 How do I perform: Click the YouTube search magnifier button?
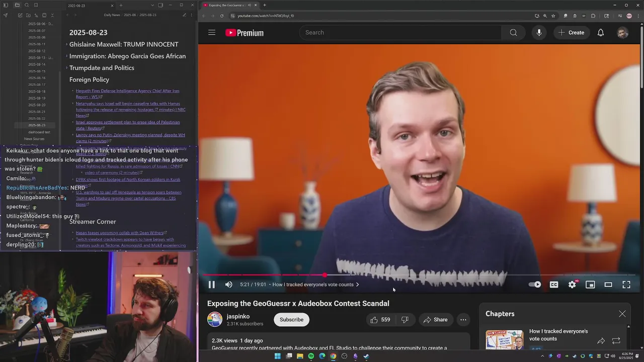click(x=513, y=33)
